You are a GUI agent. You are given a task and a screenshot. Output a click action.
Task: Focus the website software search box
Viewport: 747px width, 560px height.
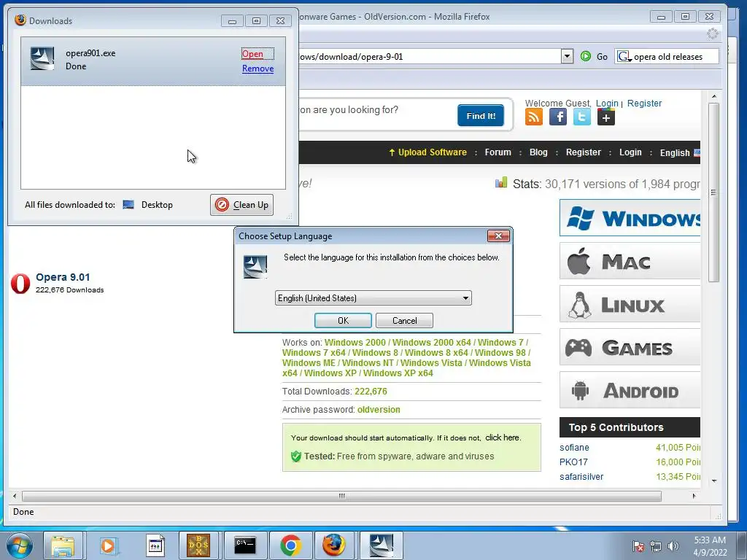[376, 111]
